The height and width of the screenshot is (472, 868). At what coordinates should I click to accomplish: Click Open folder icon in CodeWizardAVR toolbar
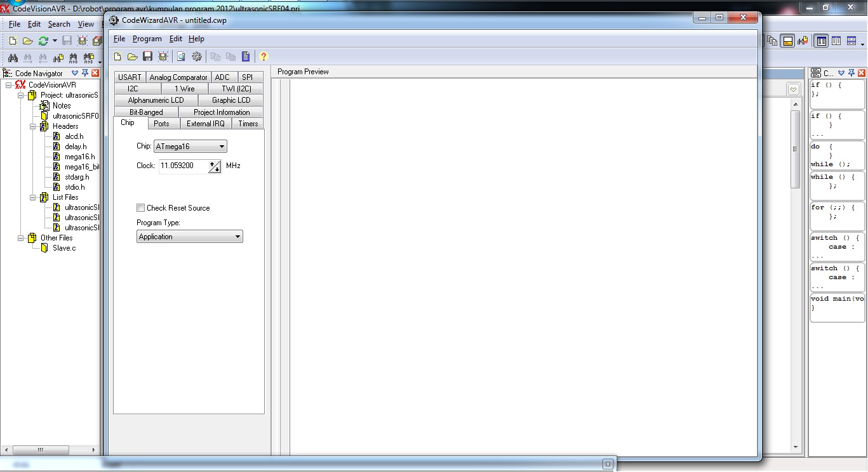pyautogui.click(x=132, y=57)
